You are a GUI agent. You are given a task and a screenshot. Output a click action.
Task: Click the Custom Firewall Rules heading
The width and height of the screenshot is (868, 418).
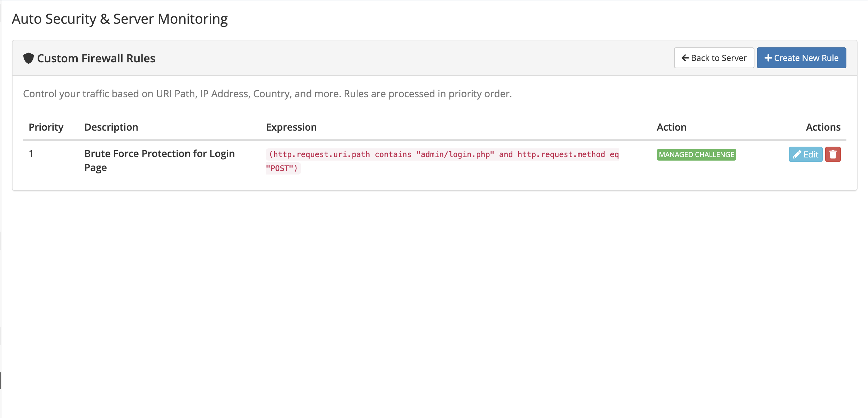(96, 58)
